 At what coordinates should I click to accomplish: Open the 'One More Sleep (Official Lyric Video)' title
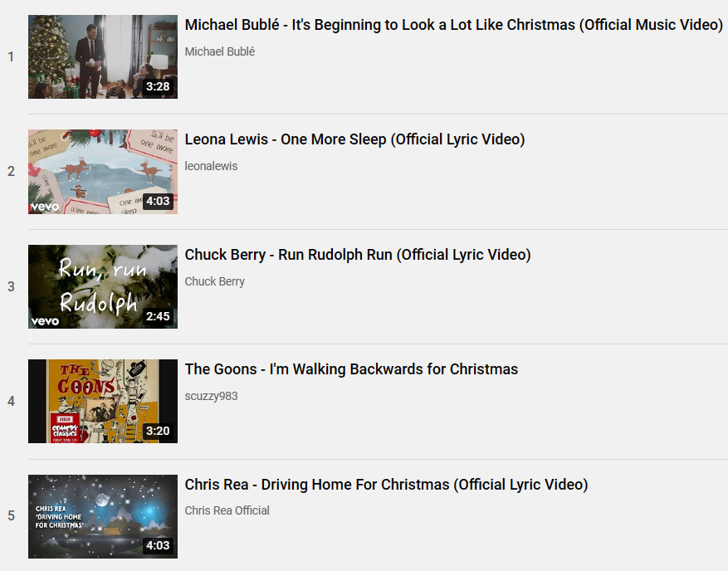[x=354, y=139]
